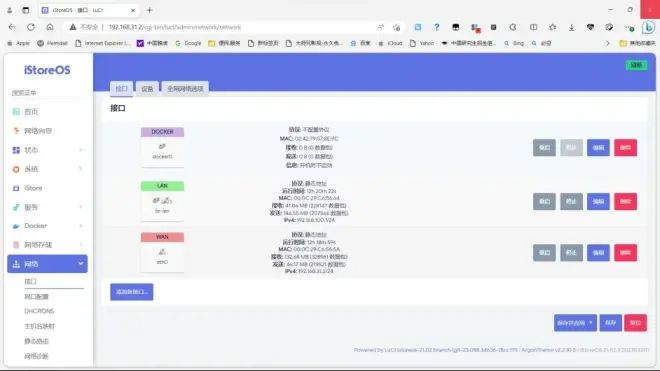Open 主机名映射 in network submenu
Image resolution: width=660 pixels, height=371 pixels.
click(40, 326)
